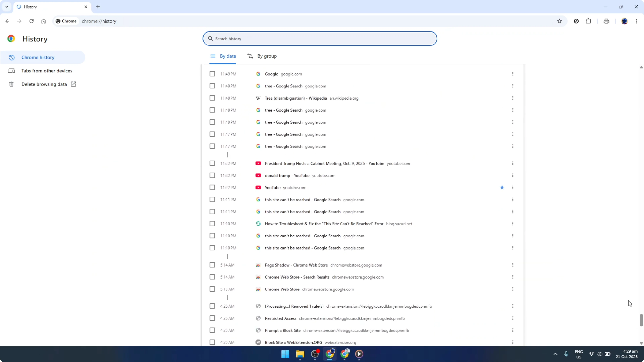This screenshot has height=362, width=644.
Task: Tick checkbox for President Trump Cabinet Meeting
Action: click(212, 163)
